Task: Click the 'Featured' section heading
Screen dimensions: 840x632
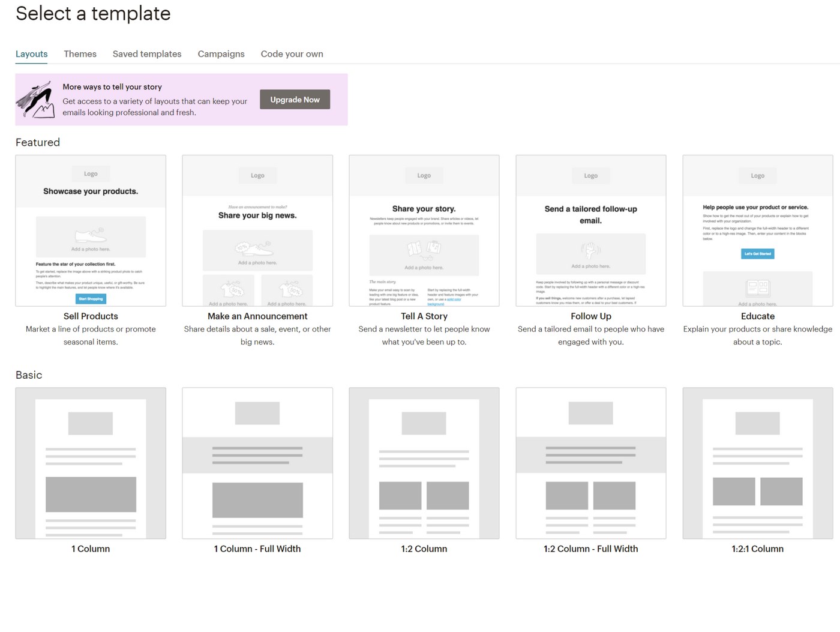Action: coord(38,142)
